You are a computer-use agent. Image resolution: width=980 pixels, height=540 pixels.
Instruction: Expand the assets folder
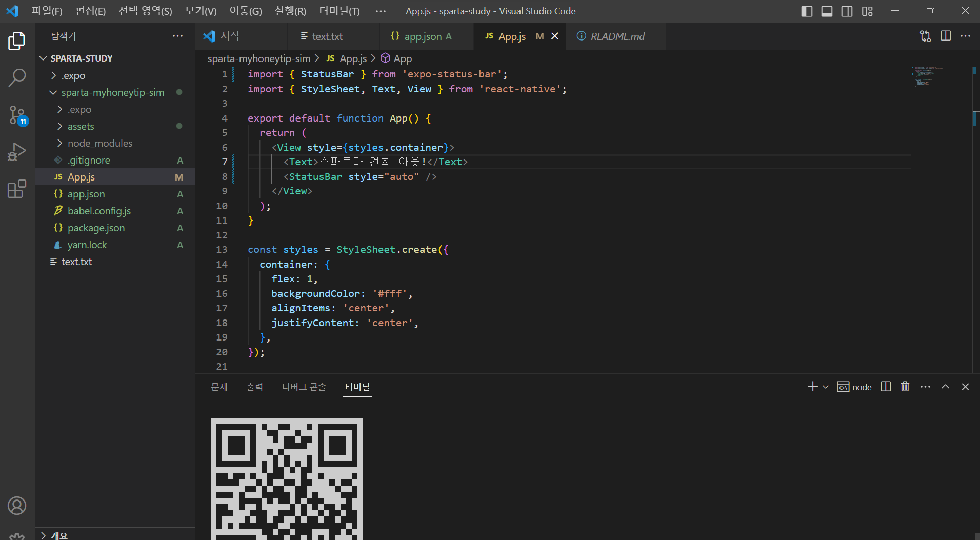pos(59,126)
